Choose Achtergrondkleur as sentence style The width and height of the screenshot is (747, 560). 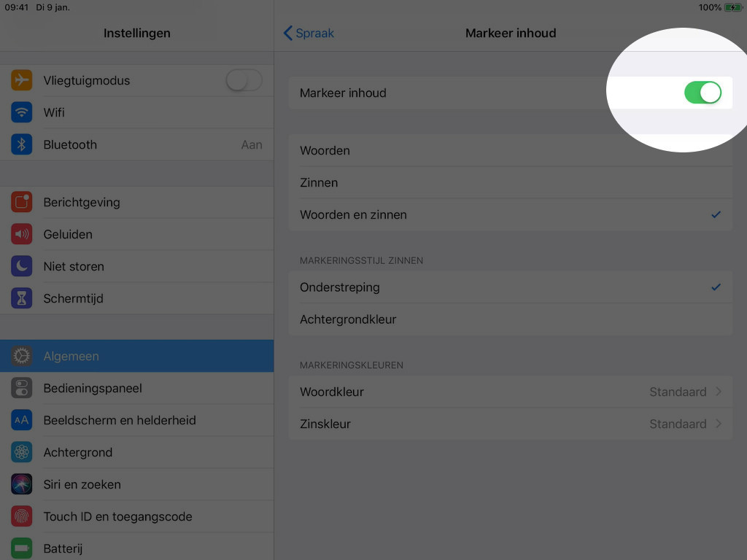pos(510,319)
